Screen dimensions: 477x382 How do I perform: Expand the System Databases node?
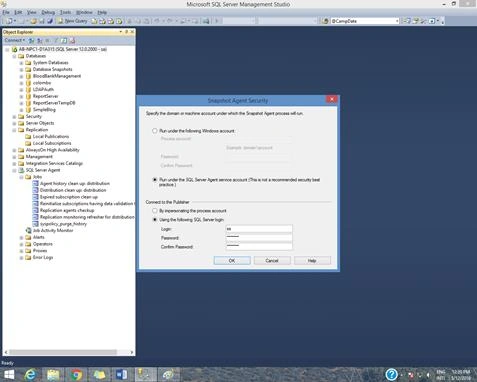click(21, 63)
